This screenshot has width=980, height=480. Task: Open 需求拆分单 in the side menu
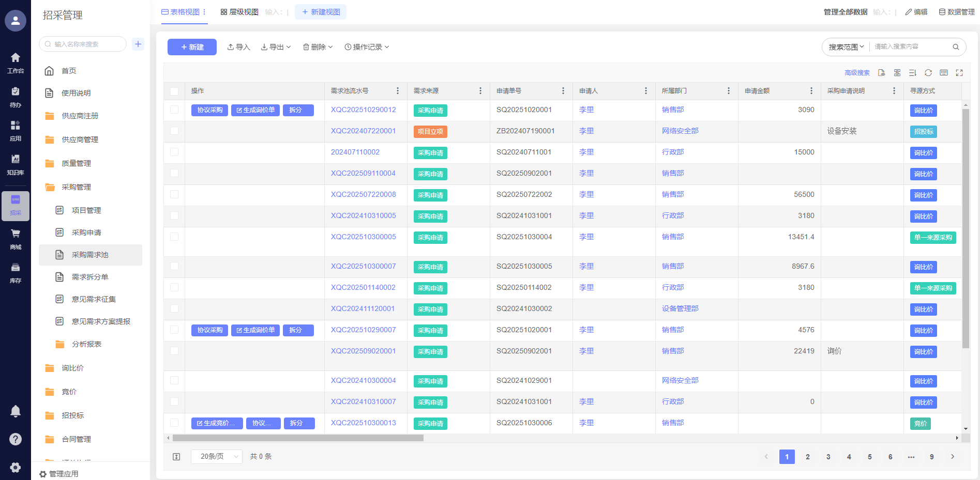point(90,277)
